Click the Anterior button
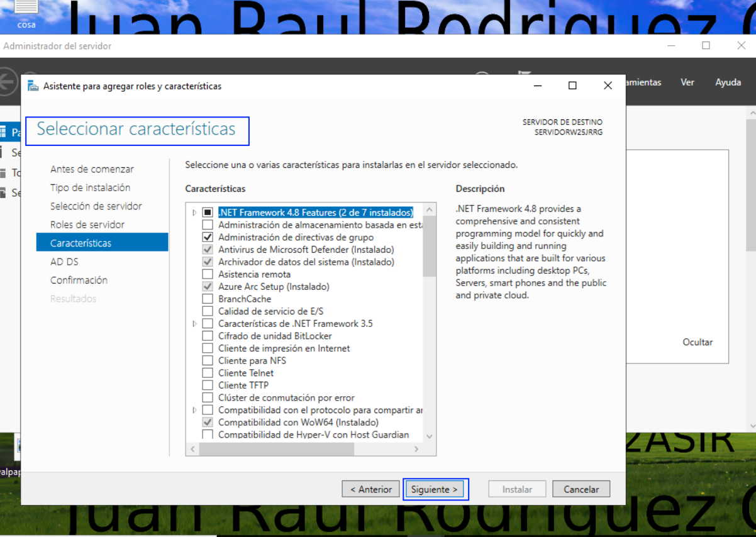The height and width of the screenshot is (537, 756). coord(371,489)
